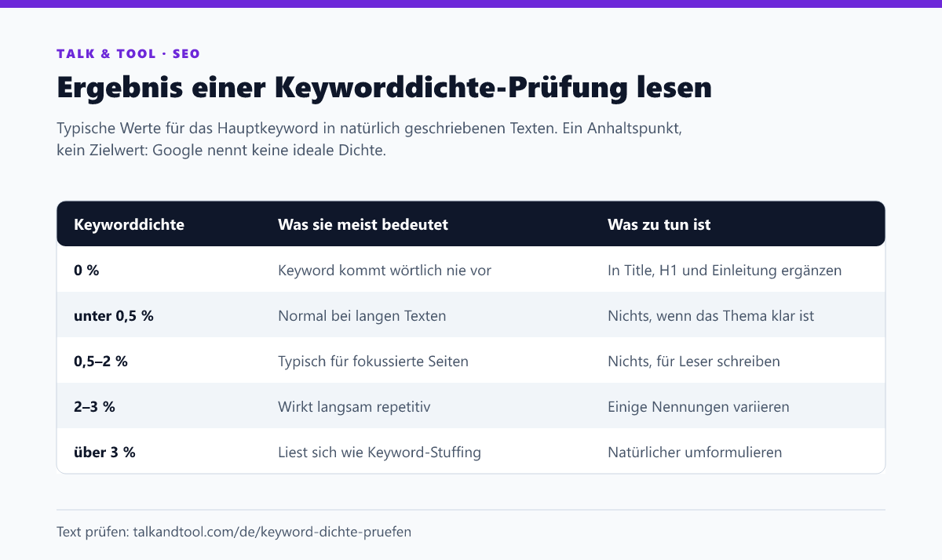Click 'In Title, H1 und Einleitung ergänzen'
The height and width of the screenshot is (560, 942).
coord(725,271)
